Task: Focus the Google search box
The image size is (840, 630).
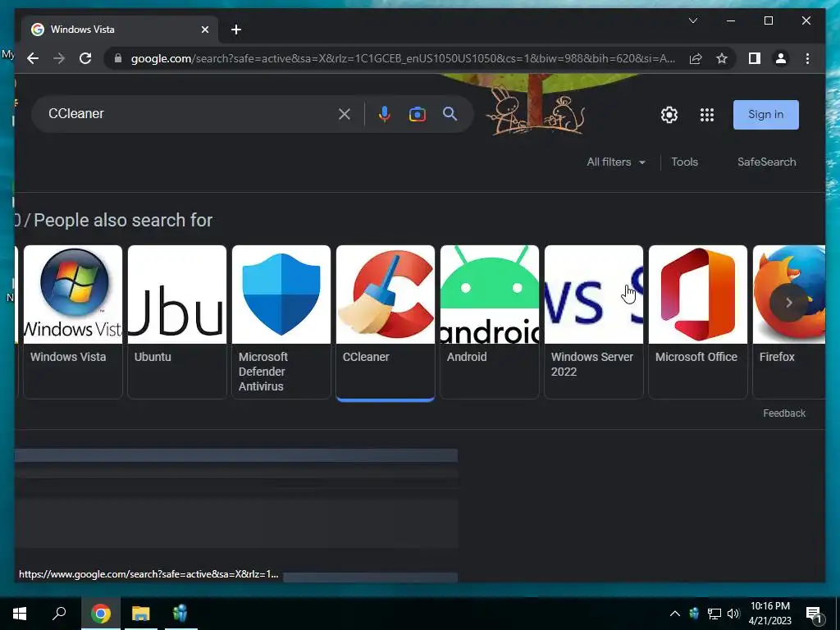Action: (x=188, y=113)
